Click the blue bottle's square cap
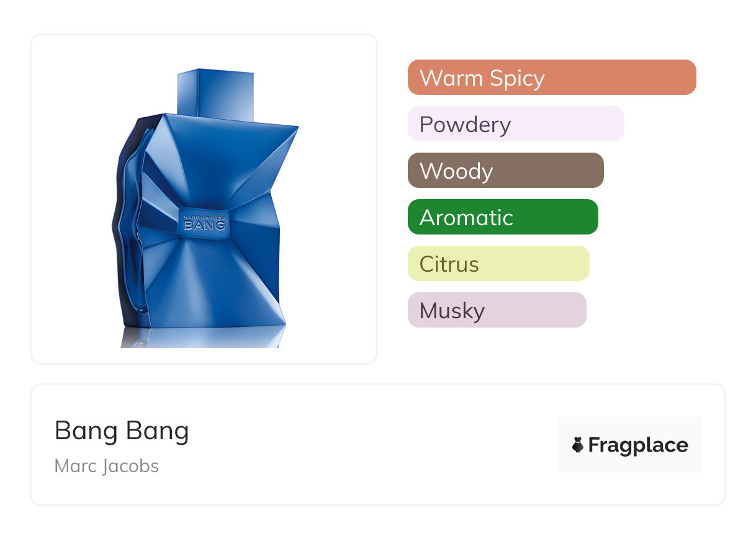Screen dimensions: 756x536 tap(215, 94)
